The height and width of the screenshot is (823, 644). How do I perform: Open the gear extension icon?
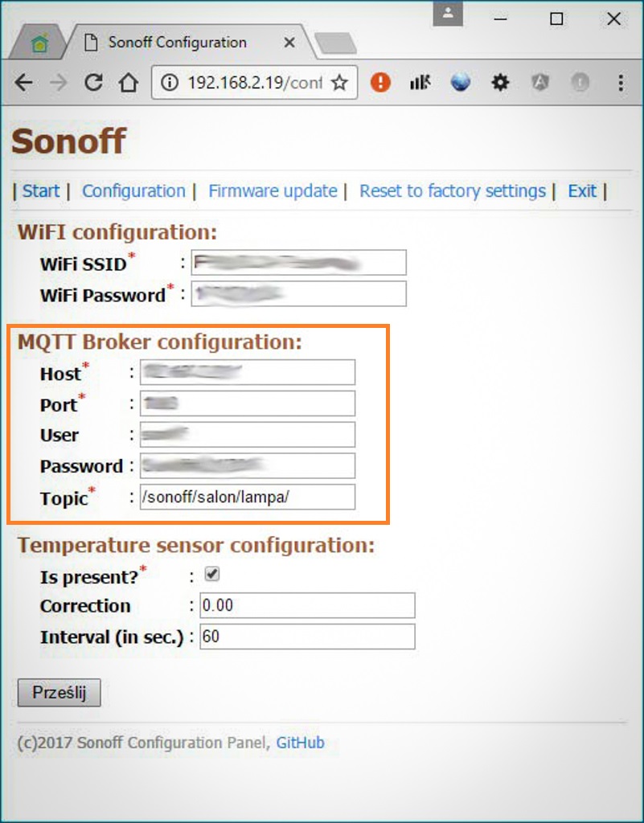500,83
